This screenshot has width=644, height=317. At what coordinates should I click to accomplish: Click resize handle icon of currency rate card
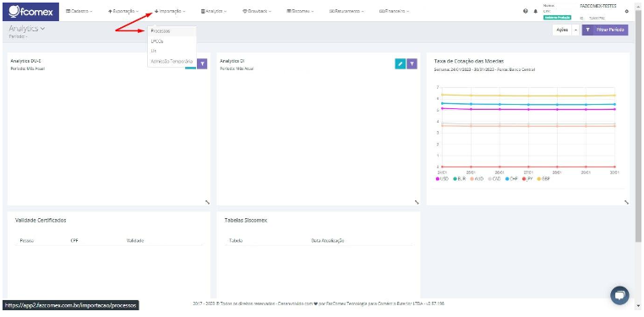(x=626, y=202)
